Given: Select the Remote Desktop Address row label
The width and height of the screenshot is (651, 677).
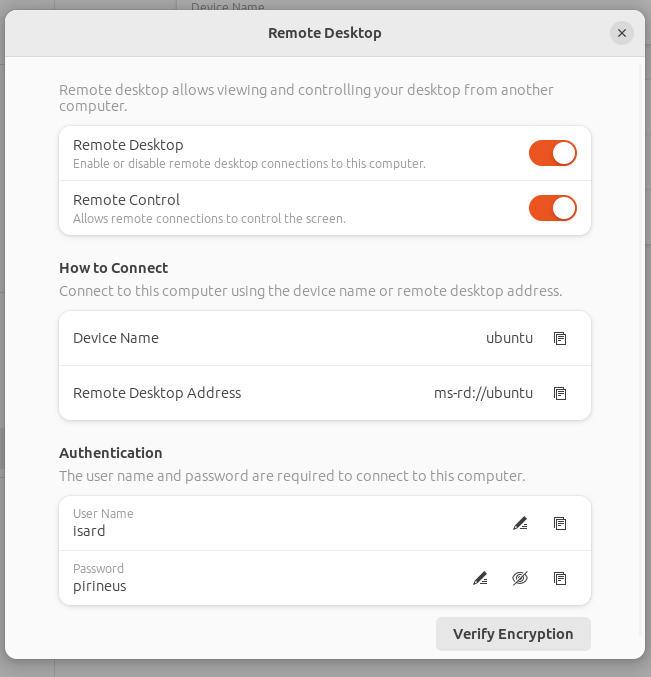Looking at the screenshot, I should [x=157, y=393].
